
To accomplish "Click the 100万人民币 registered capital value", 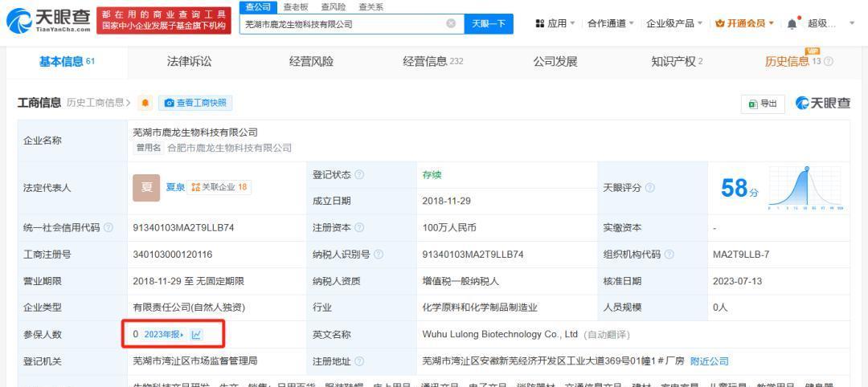I will tap(449, 228).
